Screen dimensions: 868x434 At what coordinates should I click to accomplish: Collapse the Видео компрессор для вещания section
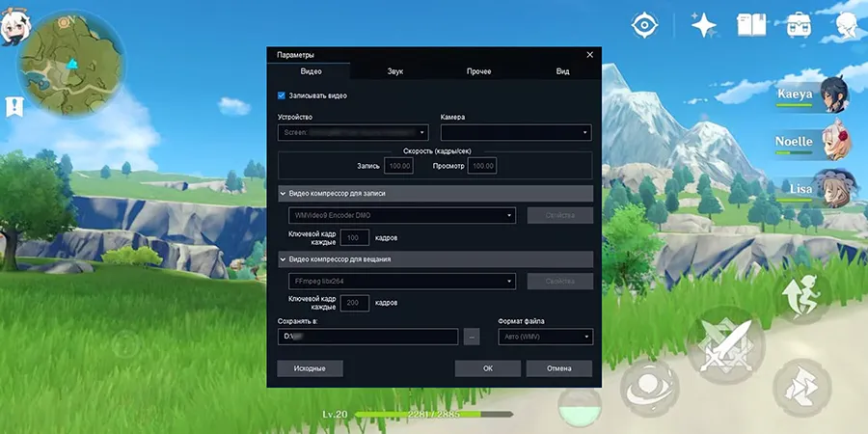point(284,259)
